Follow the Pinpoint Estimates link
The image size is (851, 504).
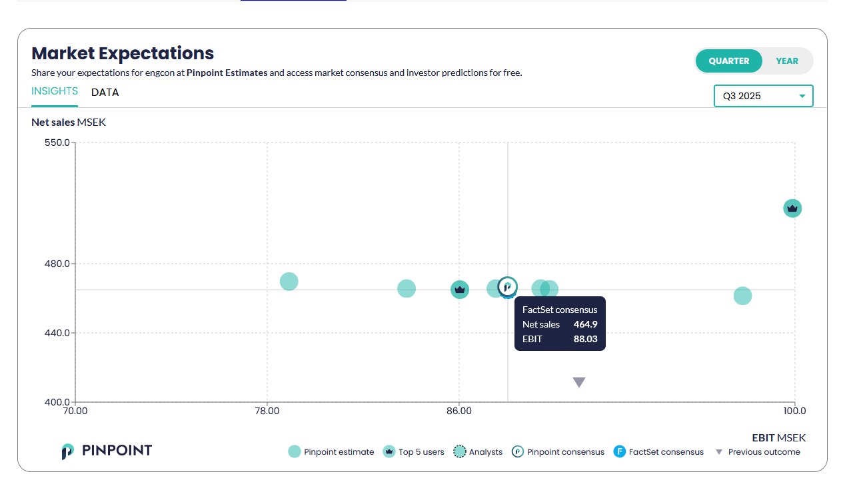227,73
